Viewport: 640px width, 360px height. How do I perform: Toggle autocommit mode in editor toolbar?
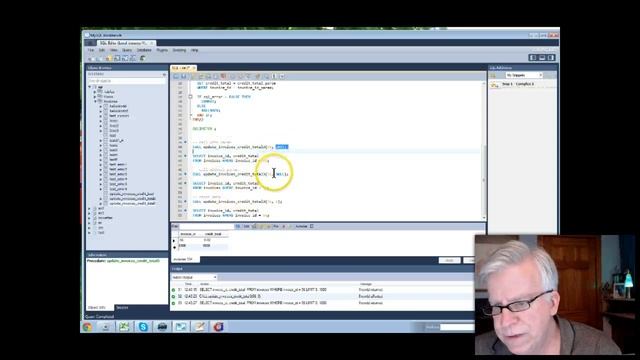[248, 76]
